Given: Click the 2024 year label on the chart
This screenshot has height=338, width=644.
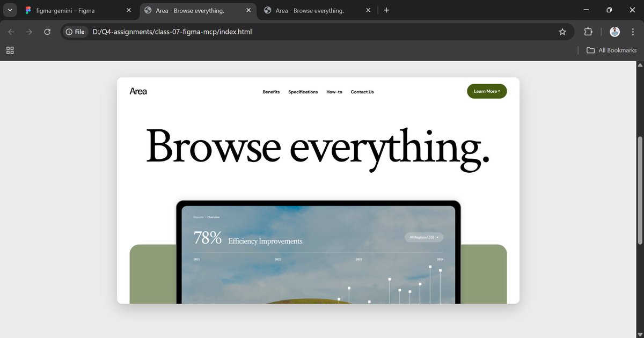Looking at the screenshot, I should tap(440, 259).
